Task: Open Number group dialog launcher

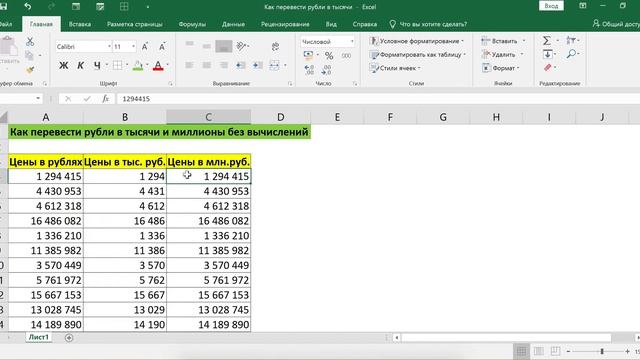Action: coord(355,83)
